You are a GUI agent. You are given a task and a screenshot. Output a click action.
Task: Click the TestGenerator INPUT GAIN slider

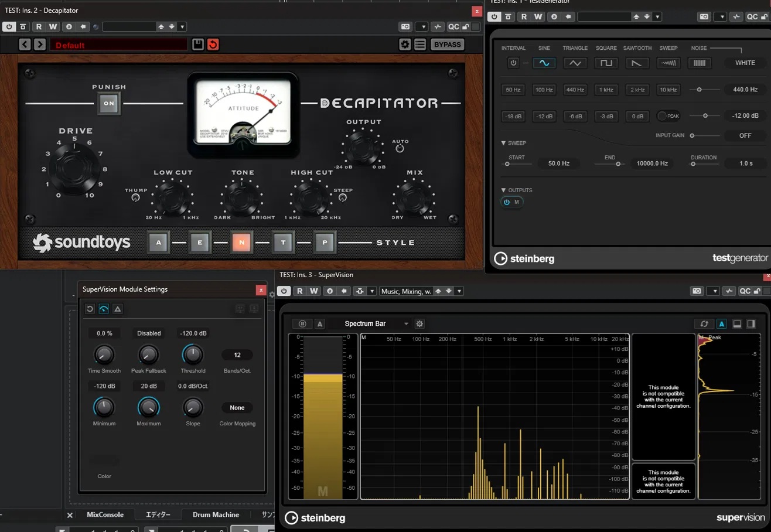704,135
